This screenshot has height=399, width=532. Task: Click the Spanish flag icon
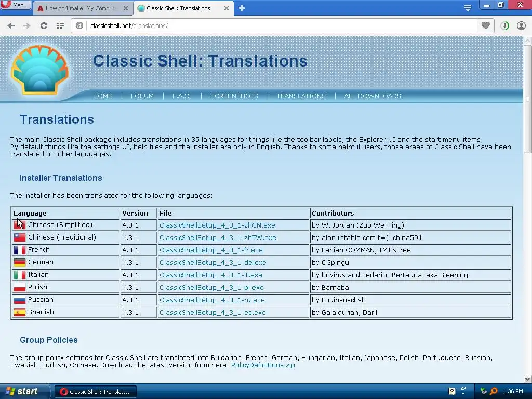pyautogui.click(x=19, y=312)
